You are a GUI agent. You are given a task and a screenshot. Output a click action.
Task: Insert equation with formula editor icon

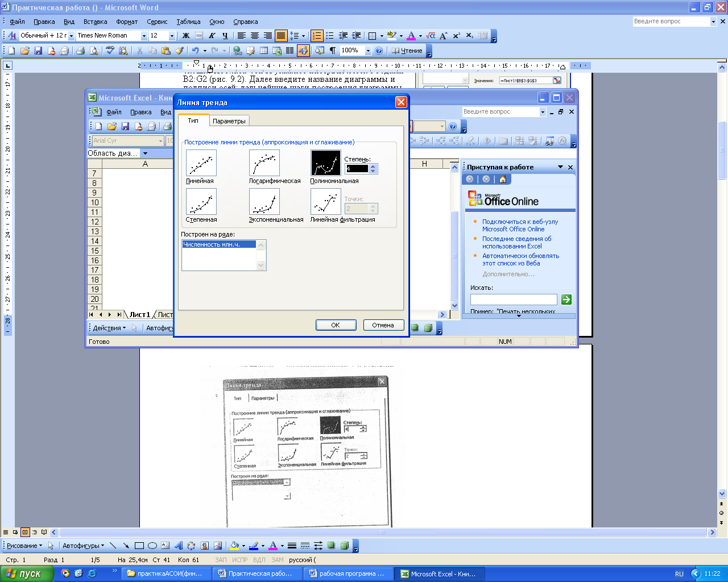point(431,36)
